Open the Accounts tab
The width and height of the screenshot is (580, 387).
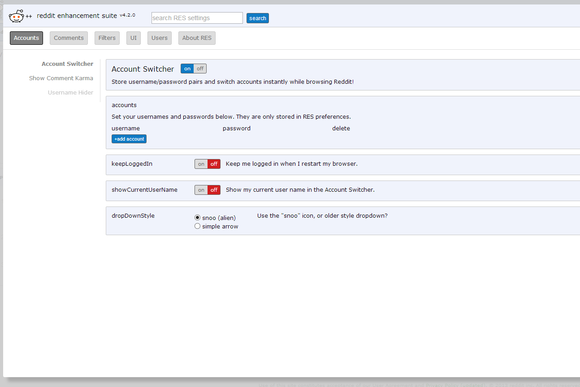click(x=26, y=38)
